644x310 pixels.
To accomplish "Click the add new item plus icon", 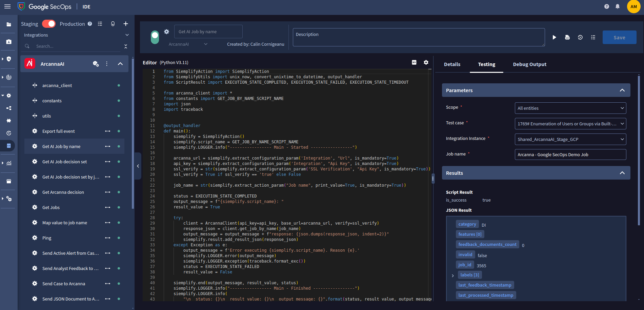I will coord(126,24).
